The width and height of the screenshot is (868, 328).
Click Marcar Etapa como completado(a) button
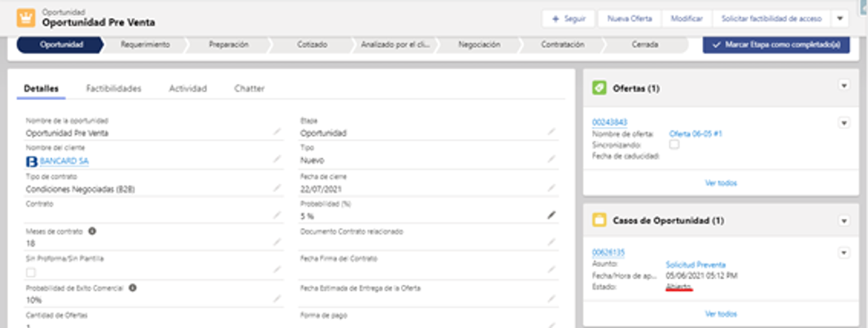[x=776, y=44]
